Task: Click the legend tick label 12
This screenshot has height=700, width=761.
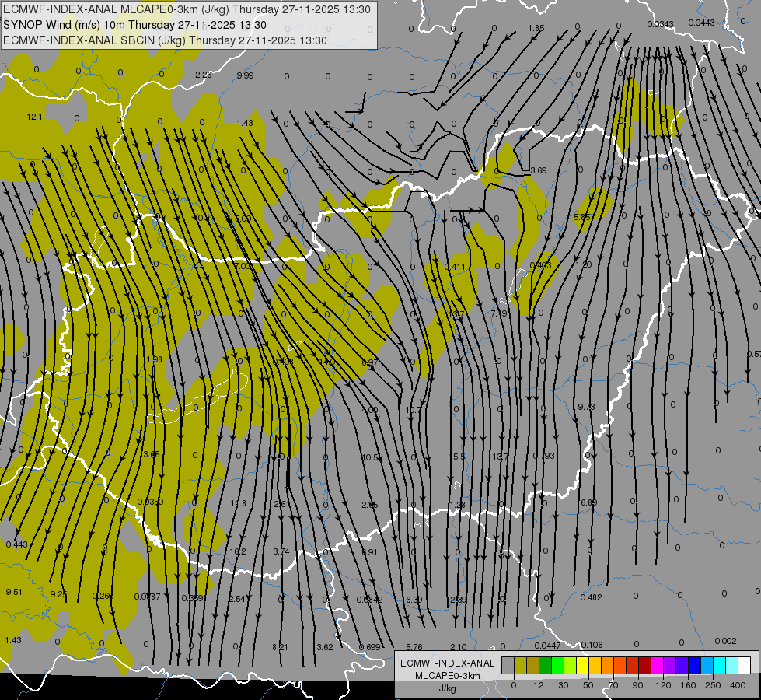Action: click(538, 685)
